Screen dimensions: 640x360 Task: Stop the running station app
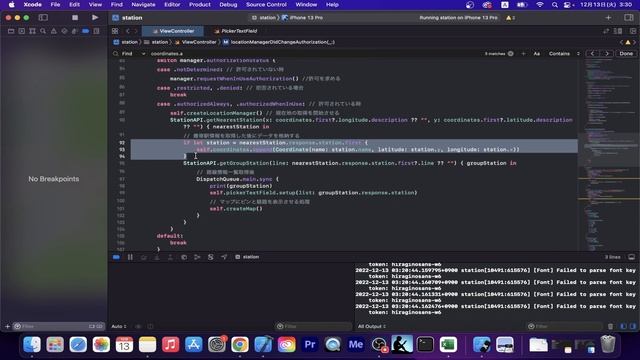(75, 18)
